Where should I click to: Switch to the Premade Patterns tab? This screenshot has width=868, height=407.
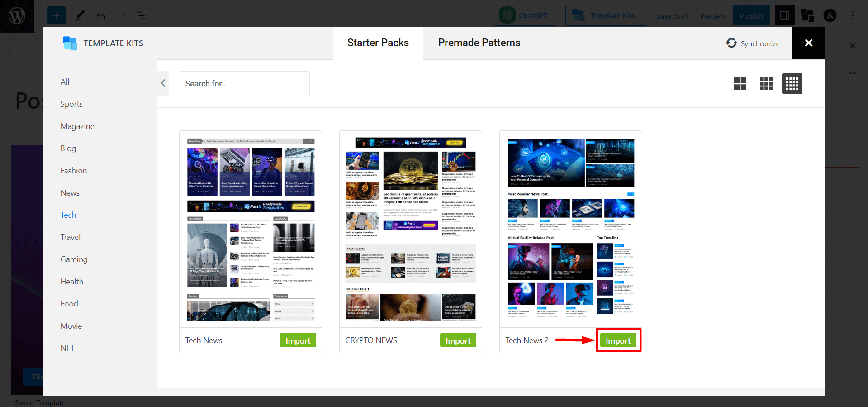pos(479,43)
